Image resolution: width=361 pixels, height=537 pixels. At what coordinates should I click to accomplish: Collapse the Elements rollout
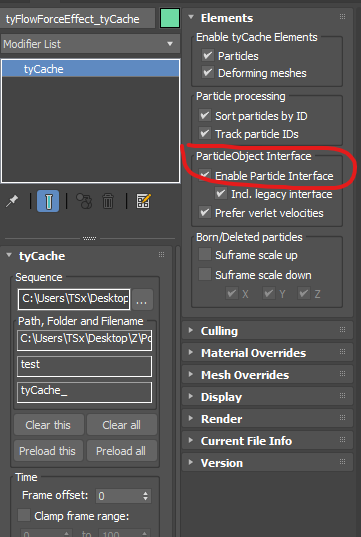[x=267, y=17]
